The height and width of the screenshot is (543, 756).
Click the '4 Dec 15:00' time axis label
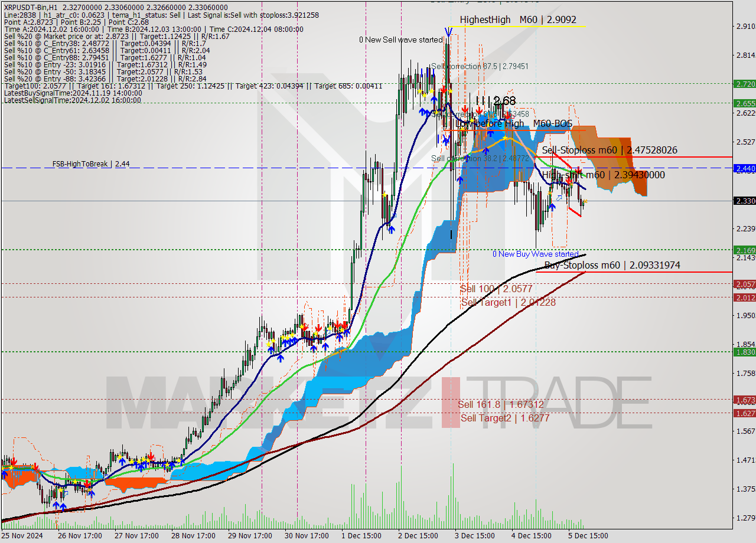(532, 536)
